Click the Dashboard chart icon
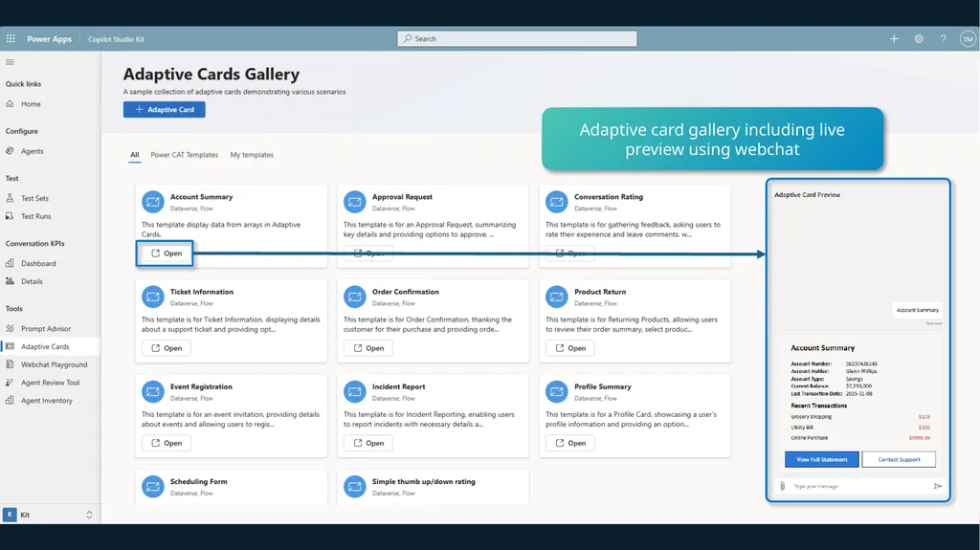The width and height of the screenshot is (980, 550). pos(10,263)
